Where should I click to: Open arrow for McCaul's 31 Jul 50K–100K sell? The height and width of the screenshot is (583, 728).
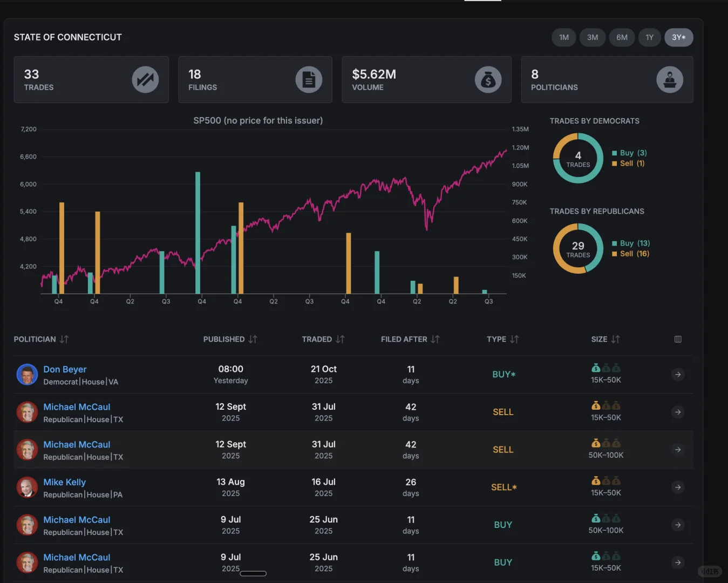(x=678, y=450)
